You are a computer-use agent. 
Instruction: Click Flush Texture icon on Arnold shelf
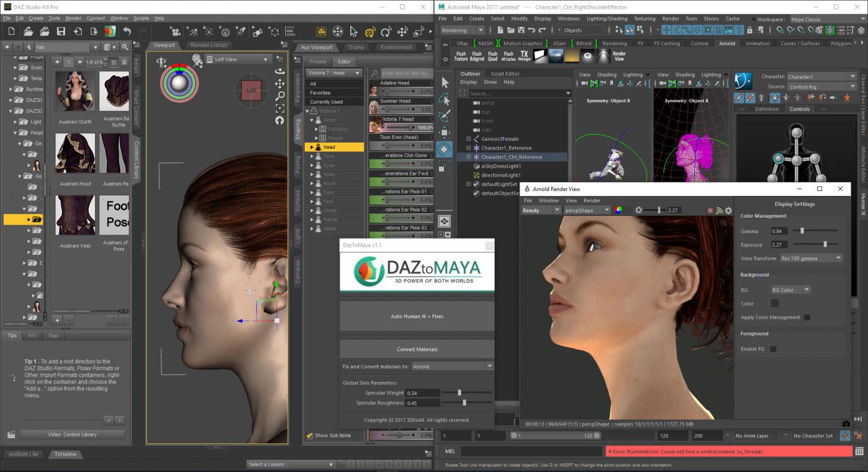coord(461,56)
